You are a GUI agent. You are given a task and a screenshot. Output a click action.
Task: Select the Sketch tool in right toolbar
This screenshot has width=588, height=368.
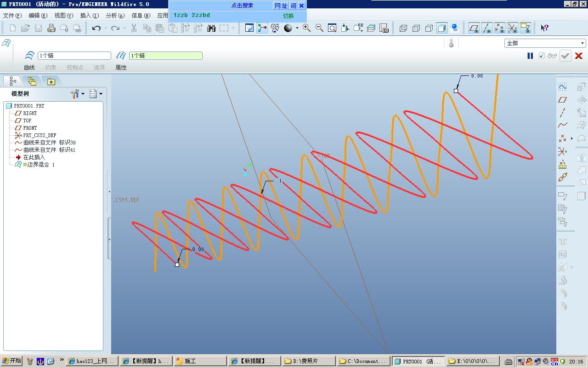562,86
